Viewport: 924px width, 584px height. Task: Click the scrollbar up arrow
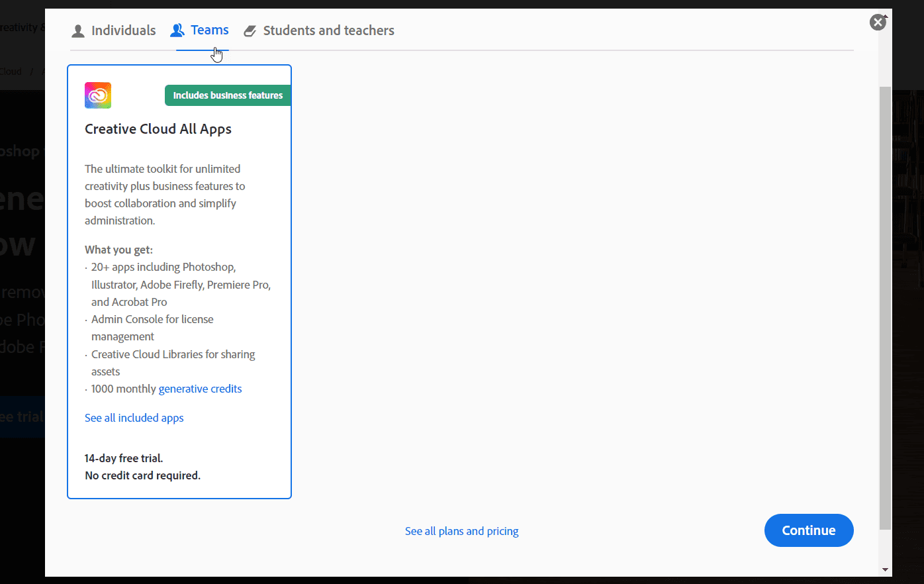point(886,15)
